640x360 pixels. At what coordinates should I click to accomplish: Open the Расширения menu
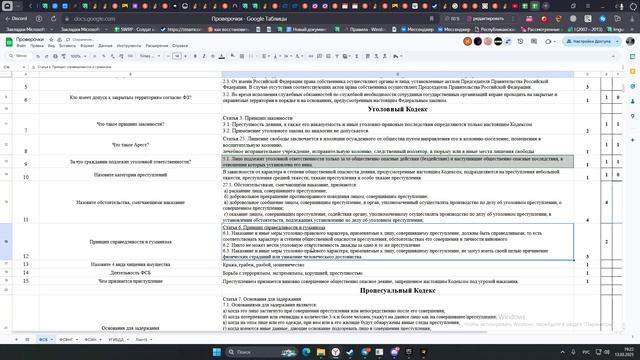pos(157,46)
